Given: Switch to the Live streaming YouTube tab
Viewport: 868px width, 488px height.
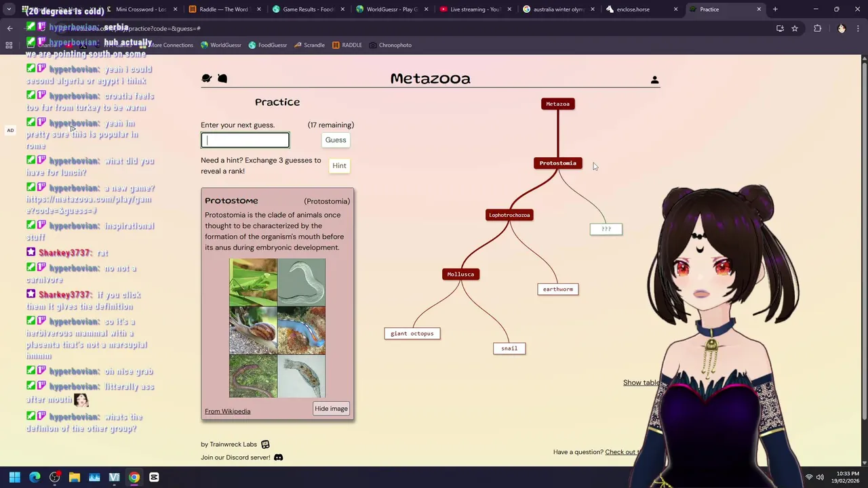Looking at the screenshot, I should [474, 9].
